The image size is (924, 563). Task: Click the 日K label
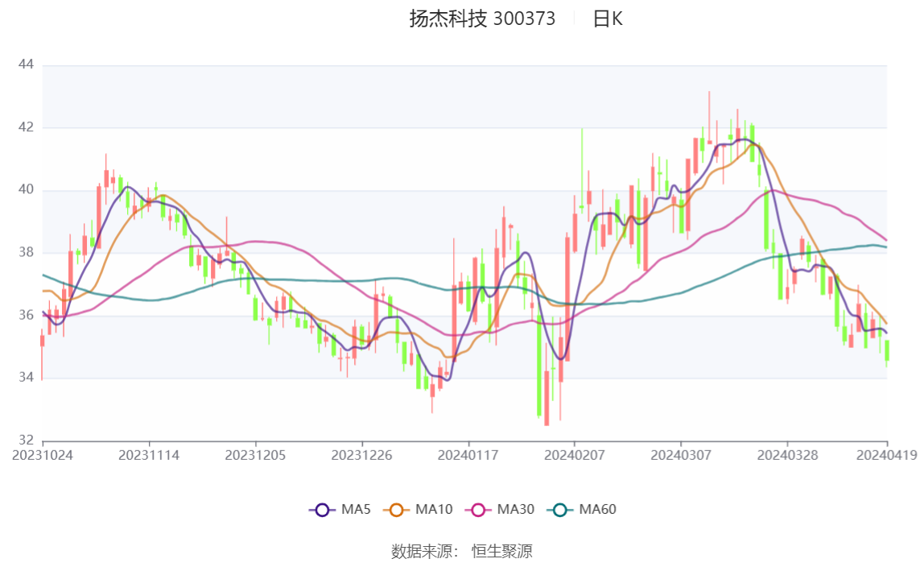click(x=608, y=19)
